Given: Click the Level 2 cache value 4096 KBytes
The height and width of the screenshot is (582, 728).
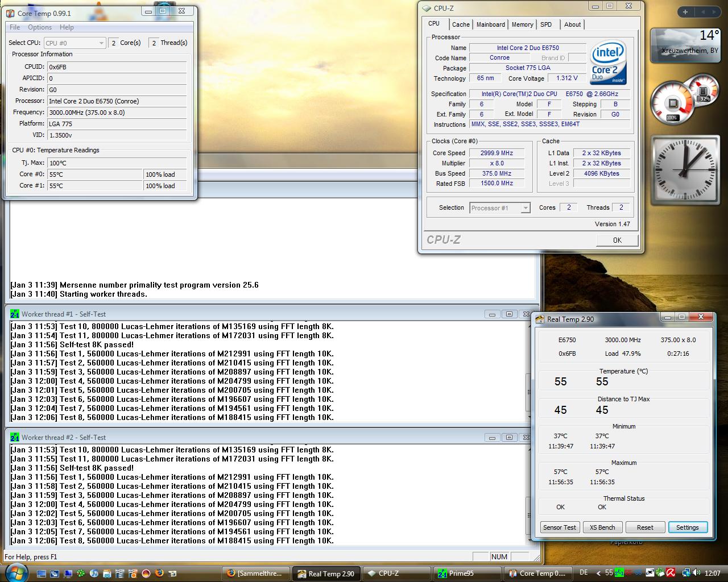Looking at the screenshot, I should click(x=601, y=173).
